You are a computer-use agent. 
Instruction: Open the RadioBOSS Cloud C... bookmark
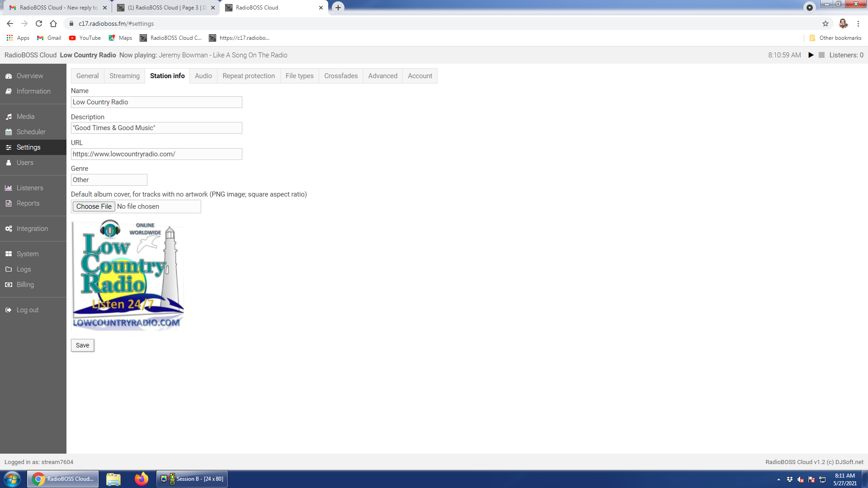click(171, 38)
